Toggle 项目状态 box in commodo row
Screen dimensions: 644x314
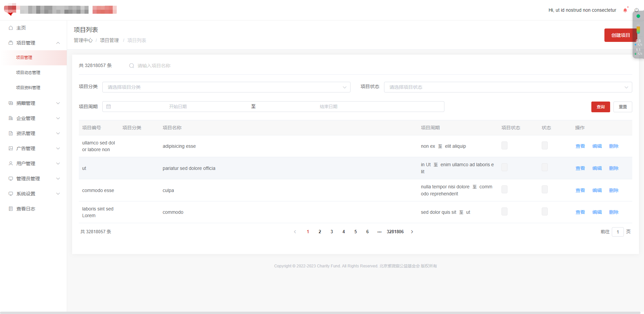(504, 211)
